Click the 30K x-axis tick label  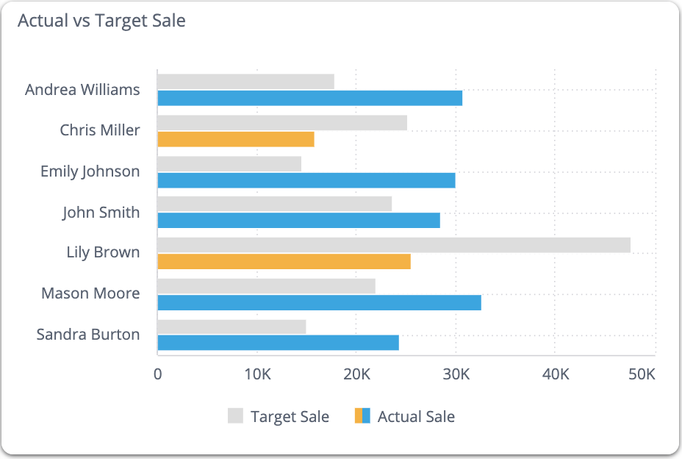click(x=456, y=374)
